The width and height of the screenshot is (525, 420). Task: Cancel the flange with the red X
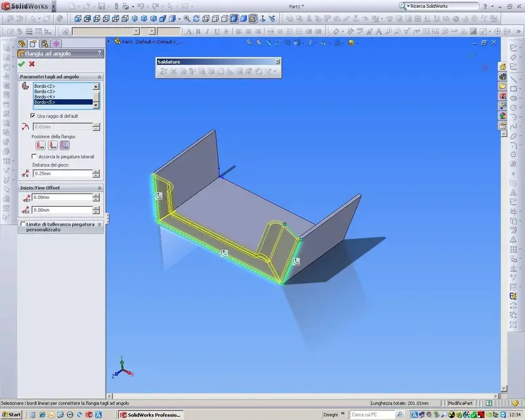(x=31, y=64)
